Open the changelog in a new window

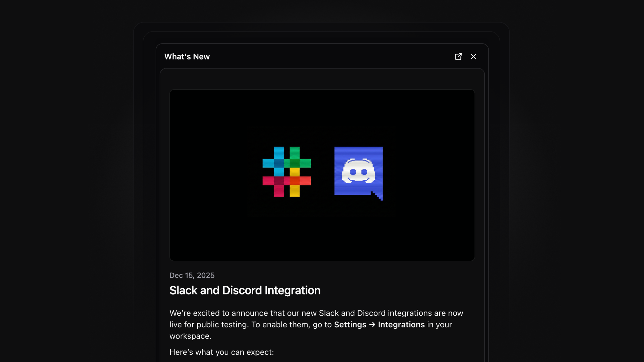[458, 57]
